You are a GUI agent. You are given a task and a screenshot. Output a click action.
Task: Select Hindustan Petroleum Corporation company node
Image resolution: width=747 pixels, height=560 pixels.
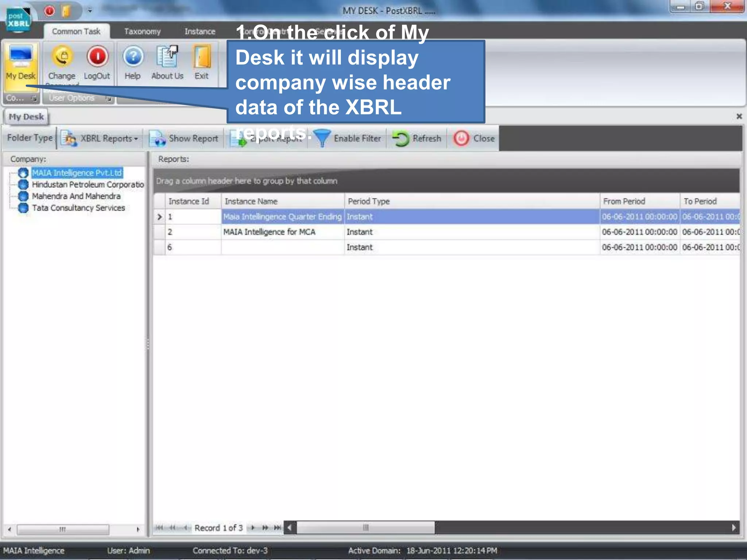pyautogui.click(x=88, y=184)
